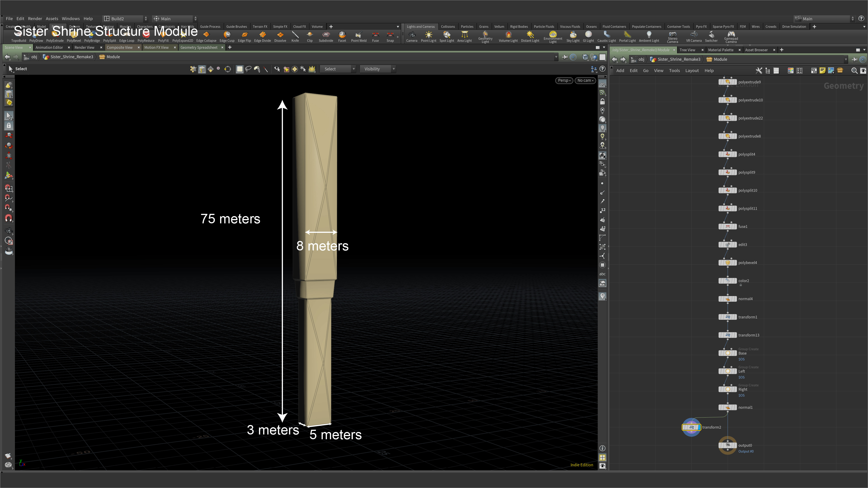Click Sister_Shrine_Remake3 in viewport path bar

coord(71,57)
